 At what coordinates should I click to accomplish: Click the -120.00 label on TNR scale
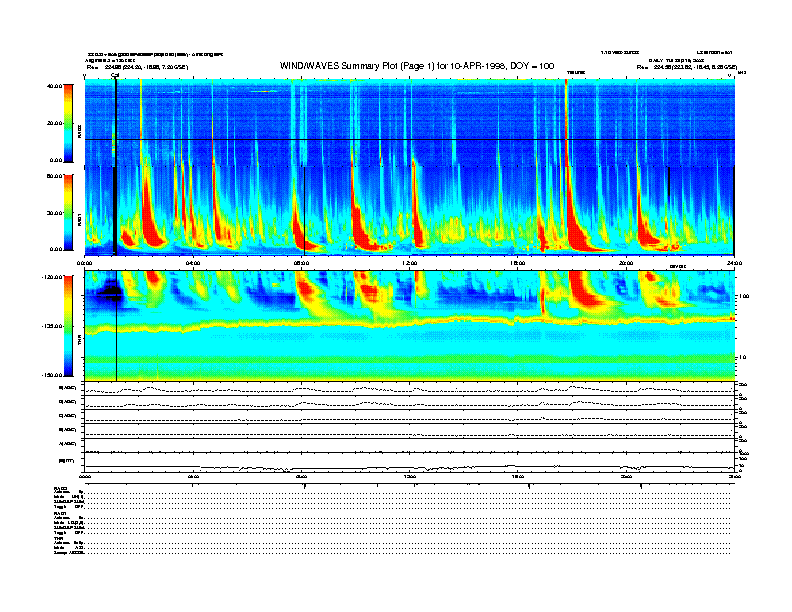52,277
